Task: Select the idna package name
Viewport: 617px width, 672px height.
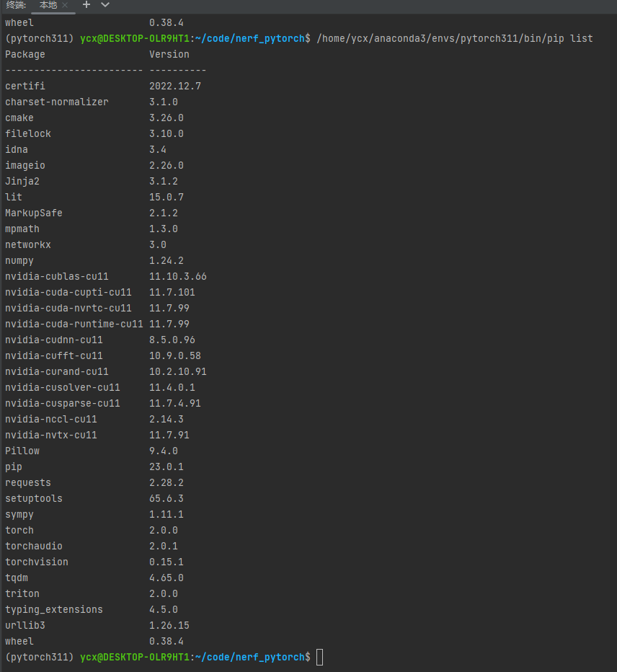Action: click(x=17, y=149)
